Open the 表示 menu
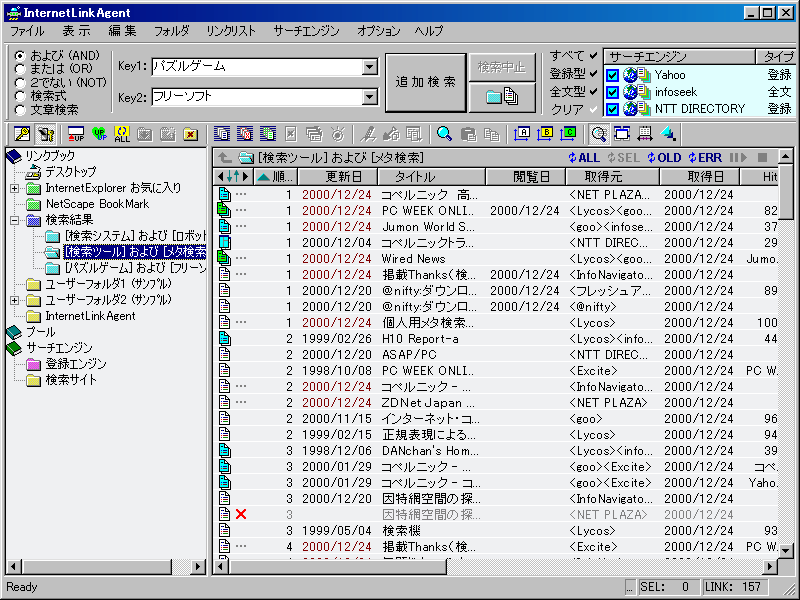The height and width of the screenshot is (600, 800). click(77, 31)
